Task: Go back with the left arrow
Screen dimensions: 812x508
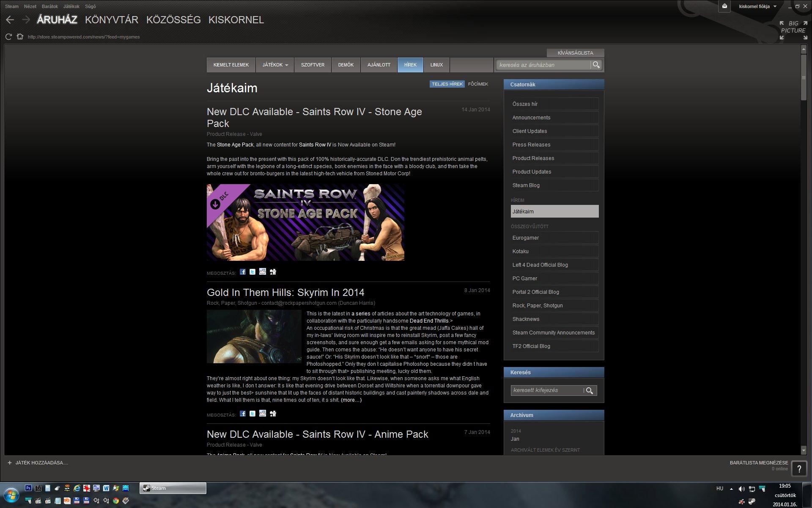Action: 10,19
